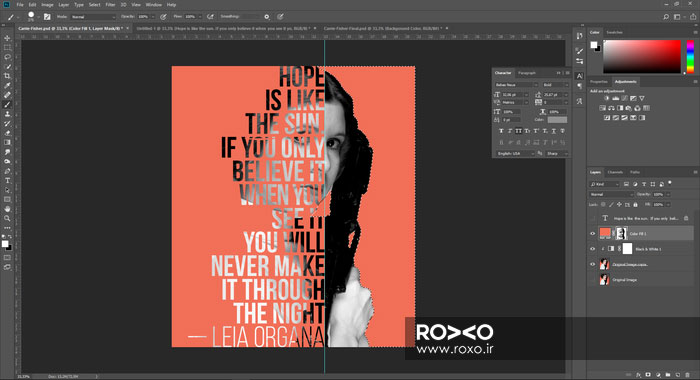Open the layer blend mode Normal dropdown

611,195
